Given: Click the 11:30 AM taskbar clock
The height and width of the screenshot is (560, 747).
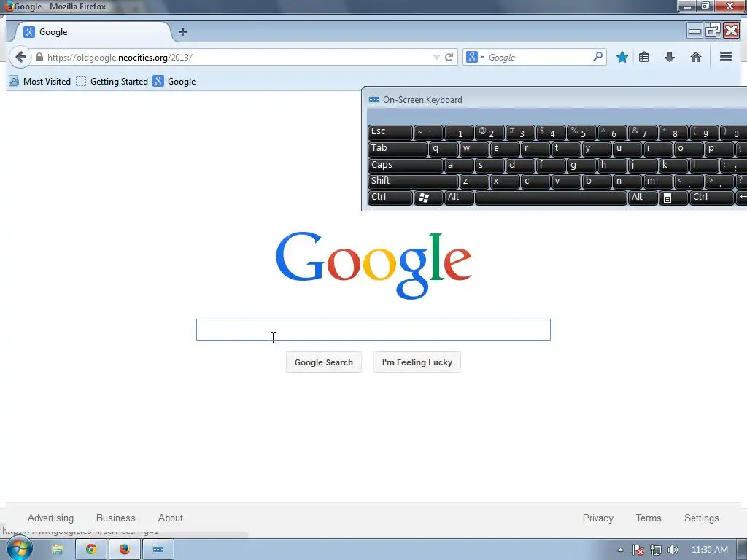Looking at the screenshot, I should point(709,550).
